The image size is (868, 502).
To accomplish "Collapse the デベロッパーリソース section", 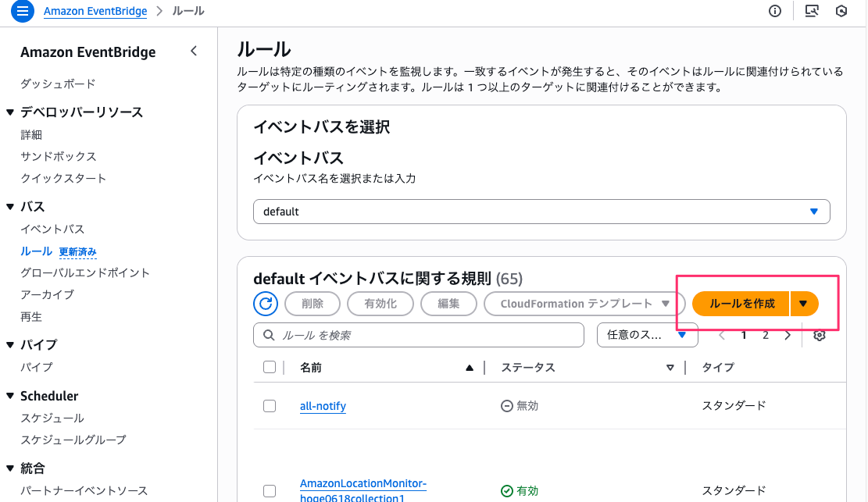I will click(x=9, y=112).
